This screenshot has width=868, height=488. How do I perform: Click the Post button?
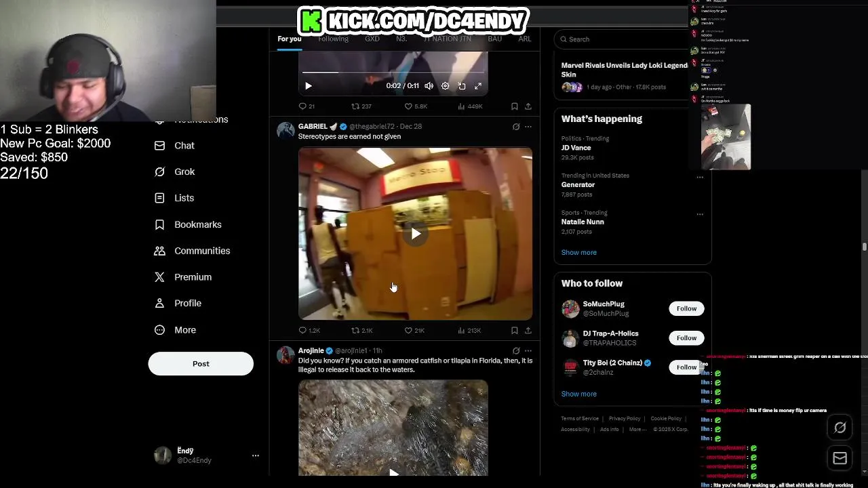tap(201, 364)
